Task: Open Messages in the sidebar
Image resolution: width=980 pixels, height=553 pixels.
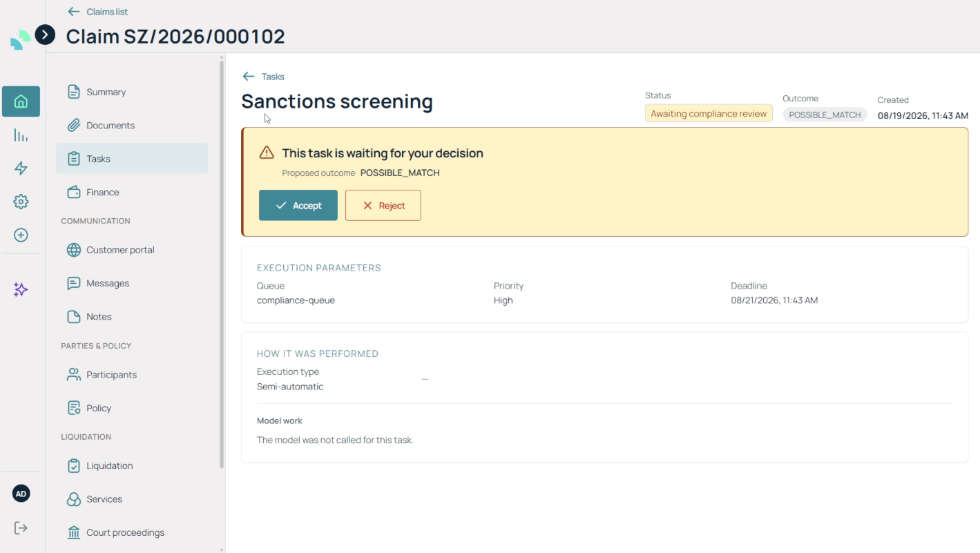Action: click(x=132, y=283)
